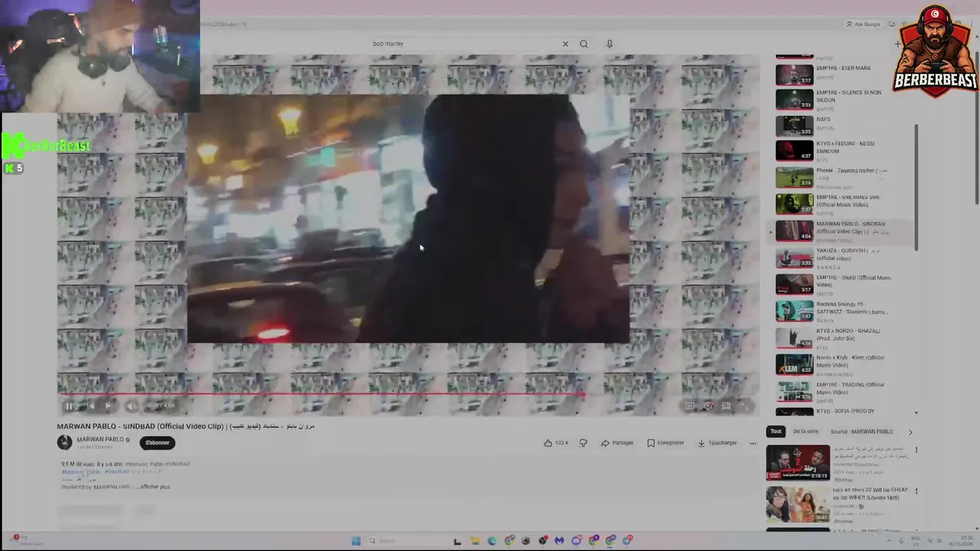Open the more actions menu beside Télécharger
Image resolution: width=980 pixels, height=551 pixels.
[x=753, y=442]
